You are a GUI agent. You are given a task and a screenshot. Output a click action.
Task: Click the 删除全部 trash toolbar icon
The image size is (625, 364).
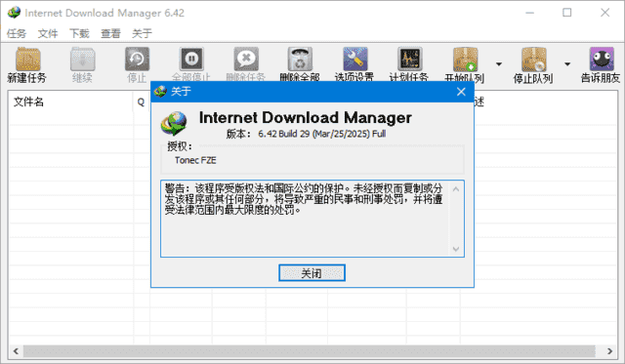(x=300, y=60)
